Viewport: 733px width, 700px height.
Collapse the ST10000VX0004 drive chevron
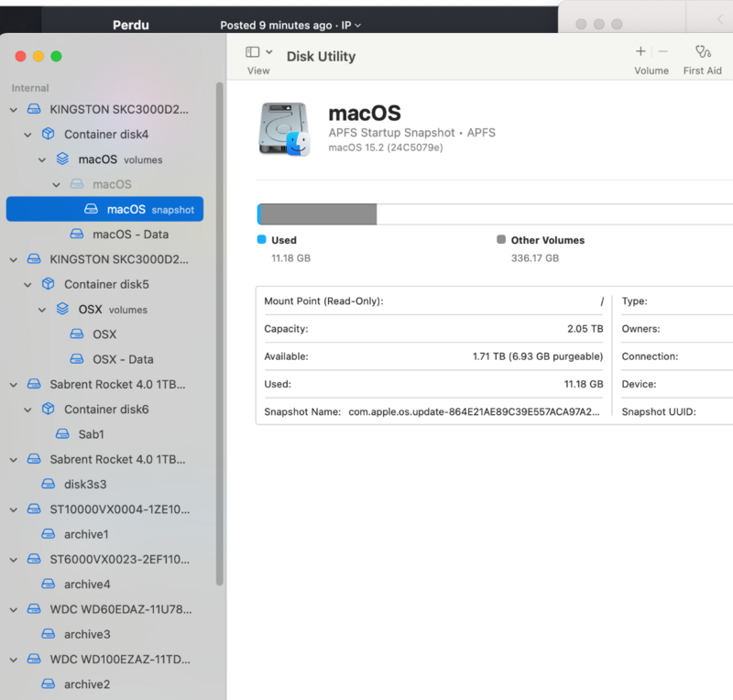[13, 509]
